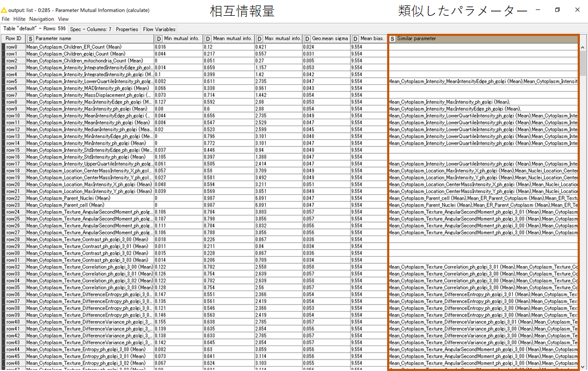Click the scroll down arrow of vertical scrollbar
The height and width of the screenshot is (371, 588).
coord(583,367)
